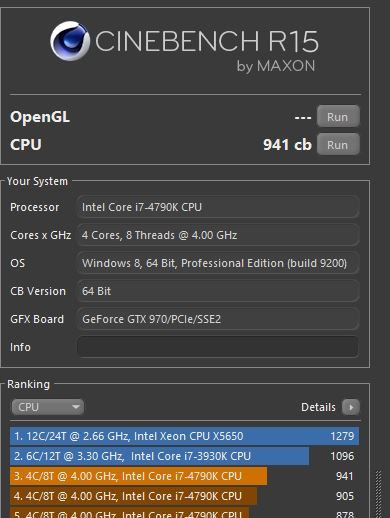Click the CB Version 64 Bit field

coord(218,291)
